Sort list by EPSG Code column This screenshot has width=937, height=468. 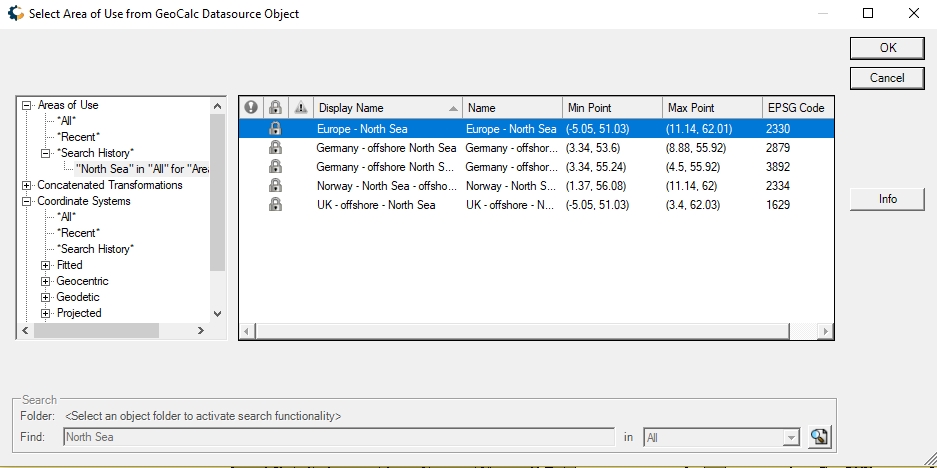pos(797,108)
